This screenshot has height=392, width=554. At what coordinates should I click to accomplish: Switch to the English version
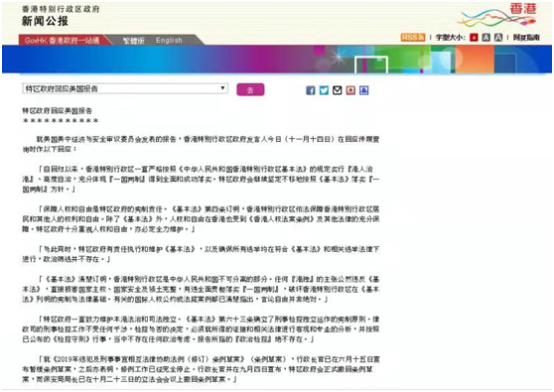(169, 41)
